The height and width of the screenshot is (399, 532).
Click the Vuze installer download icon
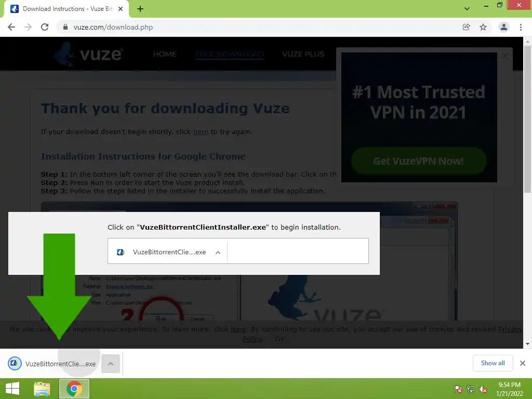[x=14, y=363]
